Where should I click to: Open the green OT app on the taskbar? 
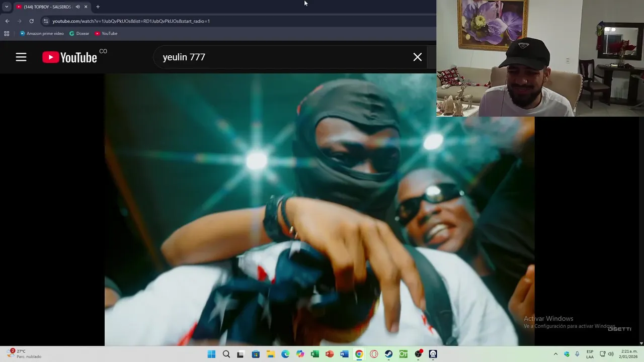pyautogui.click(x=403, y=354)
